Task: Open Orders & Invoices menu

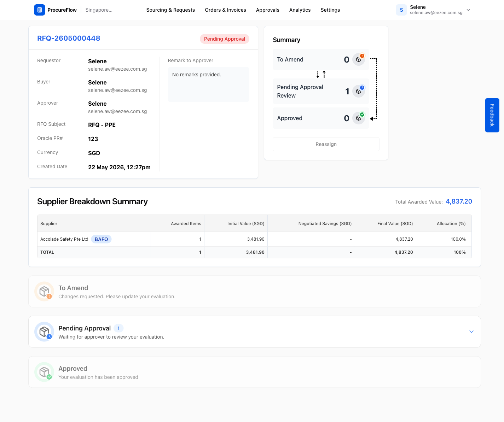Action: pos(225,10)
